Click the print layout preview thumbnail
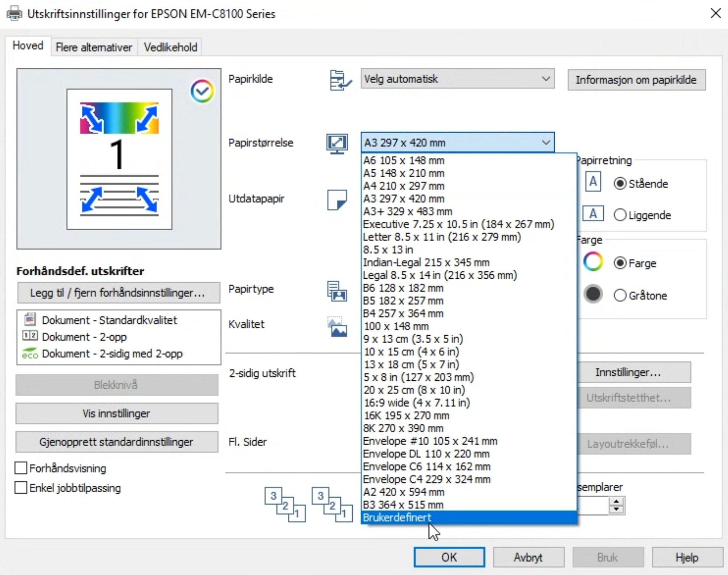 (119, 159)
